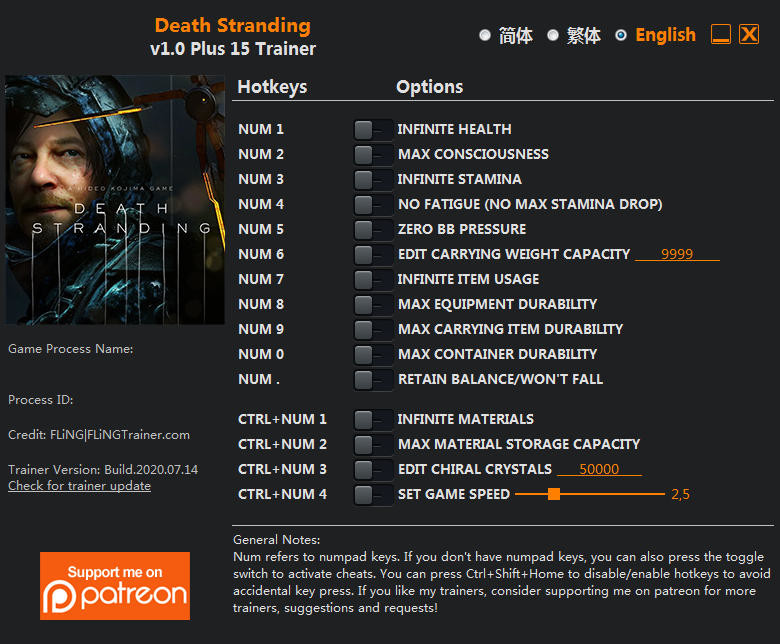Click the Death Stranding cover art thumbnail
The width and height of the screenshot is (780, 644).
tap(115, 199)
